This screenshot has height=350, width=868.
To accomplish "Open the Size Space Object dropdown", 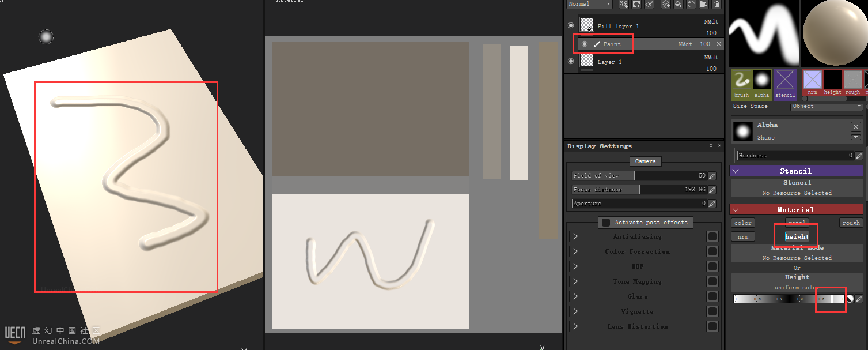I will (827, 106).
